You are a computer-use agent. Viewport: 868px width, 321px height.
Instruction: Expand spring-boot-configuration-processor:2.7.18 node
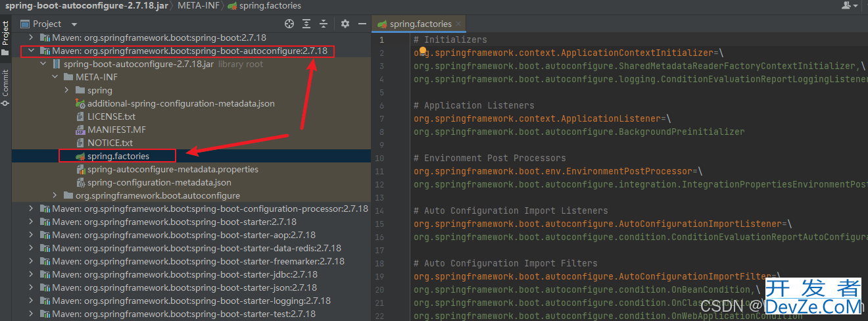(32, 209)
